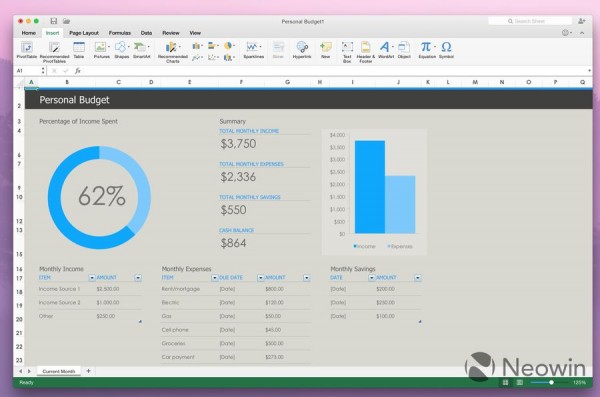The height and width of the screenshot is (397, 600).
Task: Click the share user icon
Action: [582, 21]
